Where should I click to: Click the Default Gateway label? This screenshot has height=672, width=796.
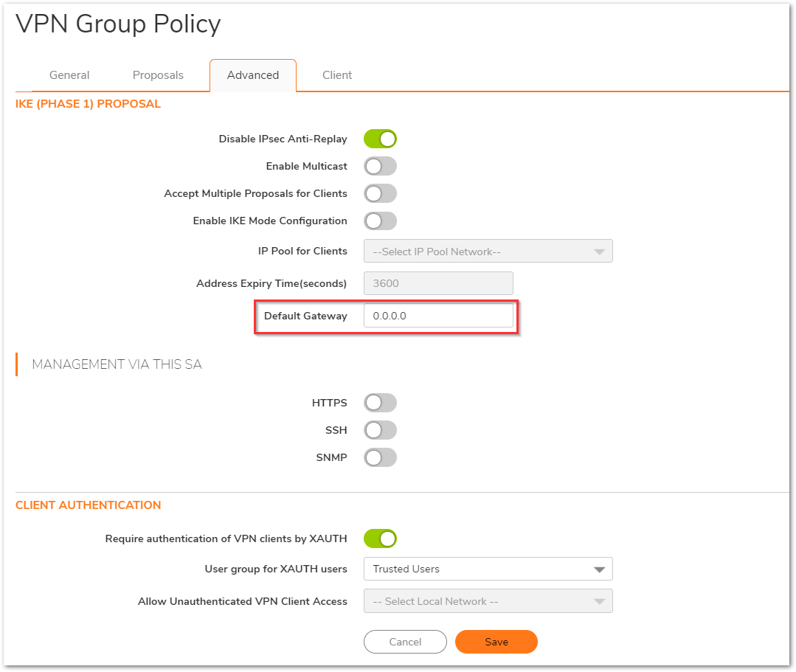pyautogui.click(x=305, y=316)
